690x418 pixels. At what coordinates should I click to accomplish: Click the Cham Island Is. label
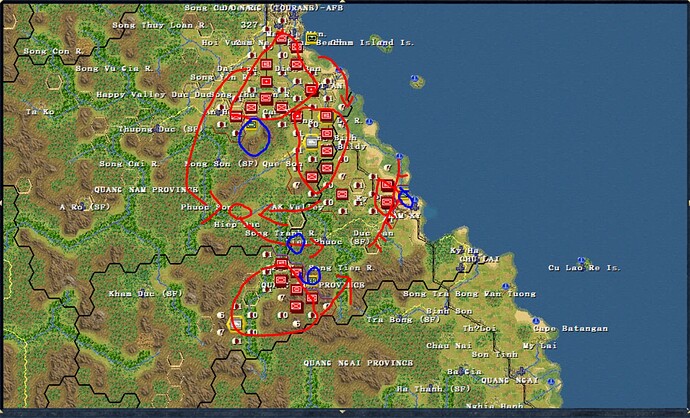pos(373,42)
